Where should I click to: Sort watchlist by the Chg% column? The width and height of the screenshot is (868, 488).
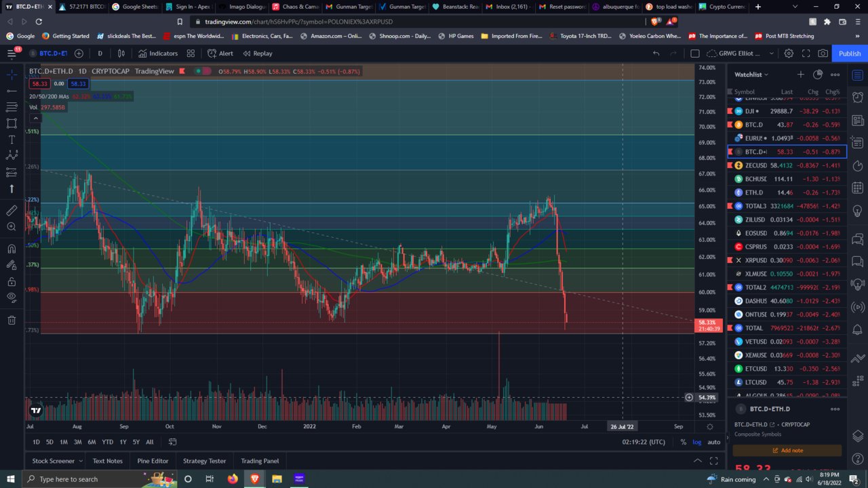(x=833, y=91)
